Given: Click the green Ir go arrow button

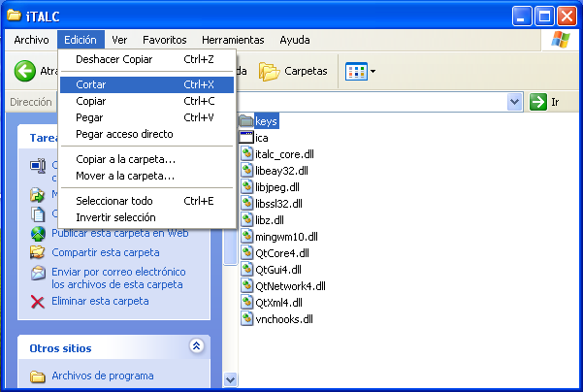Looking at the screenshot, I should tap(539, 102).
